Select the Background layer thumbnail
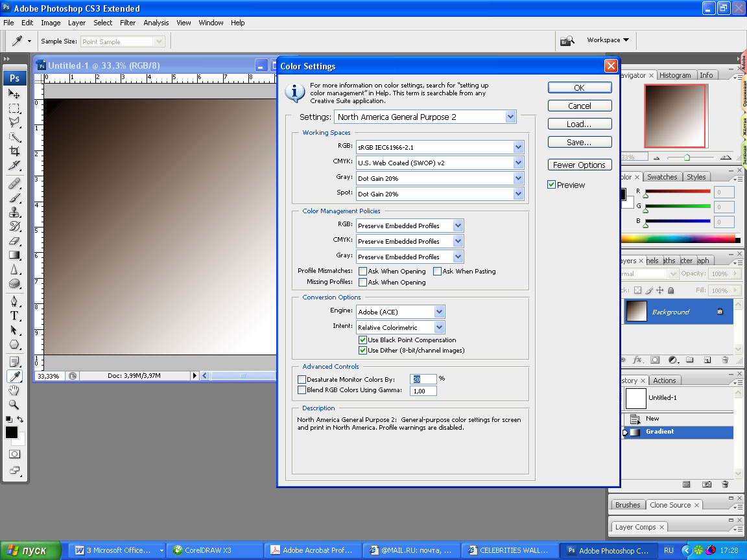 pyautogui.click(x=637, y=311)
